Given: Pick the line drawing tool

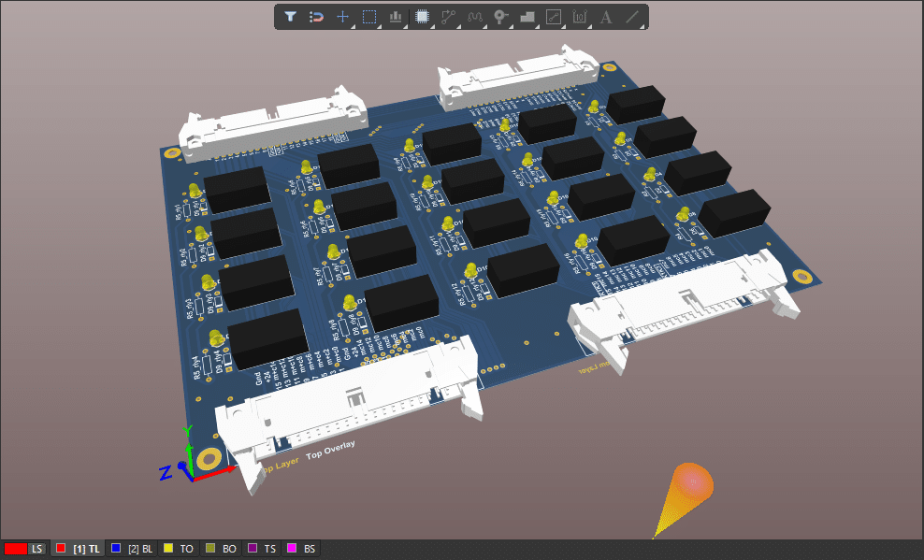Looking at the screenshot, I should [632, 17].
